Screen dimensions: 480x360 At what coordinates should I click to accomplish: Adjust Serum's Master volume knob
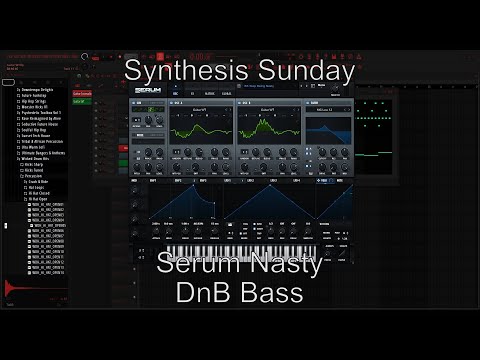335,88
